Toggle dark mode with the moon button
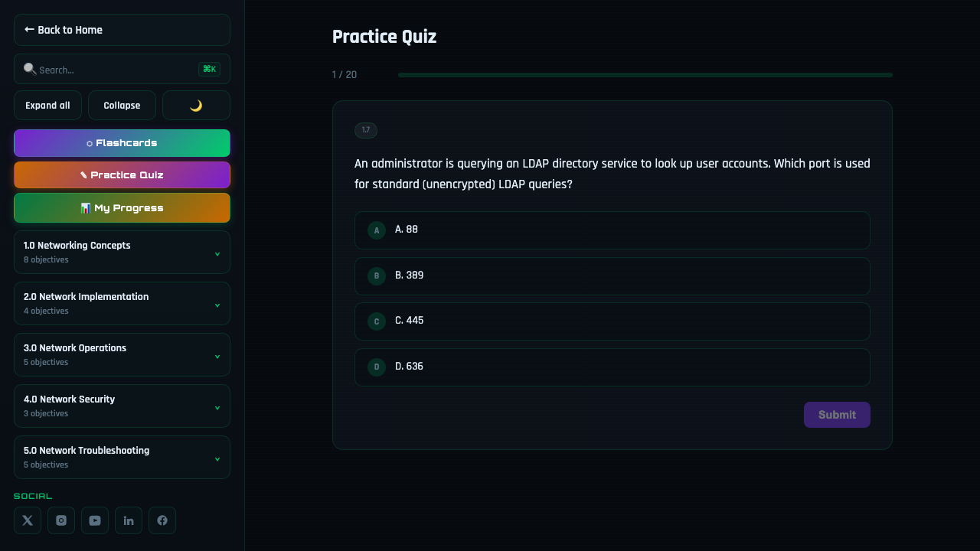 tap(196, 105)
